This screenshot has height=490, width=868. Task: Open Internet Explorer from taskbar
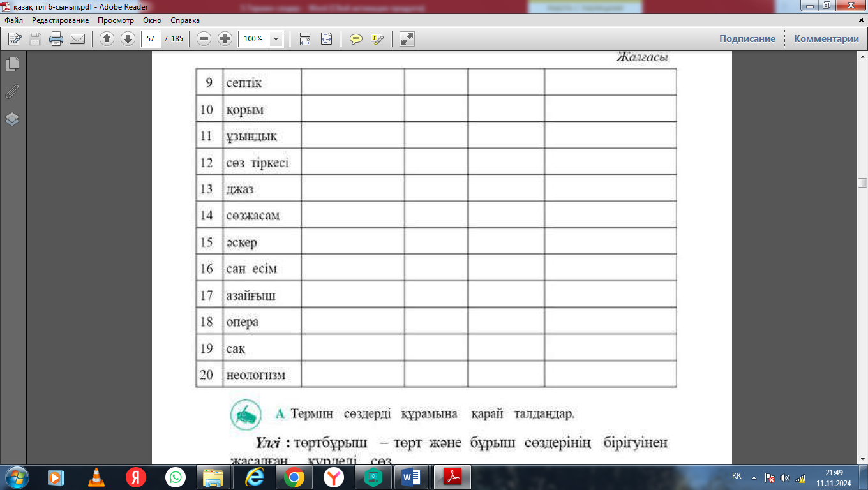click(254, 477)
